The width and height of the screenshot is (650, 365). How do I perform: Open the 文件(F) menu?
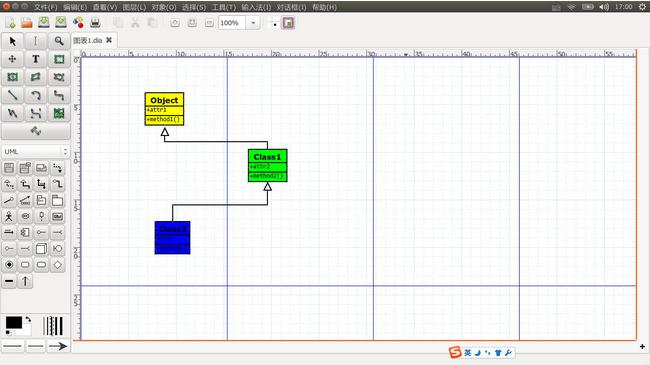(x=46, y=7)
